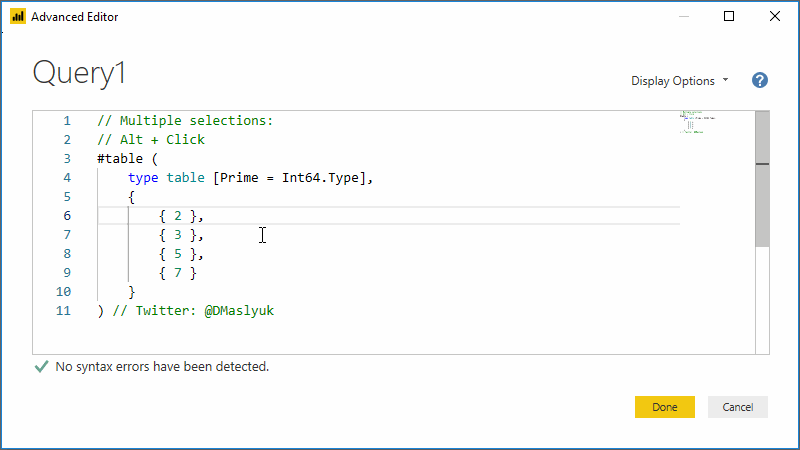Click the @DMaslyuk Twitter comment
800x450 pixels.
tap(239, 311)
